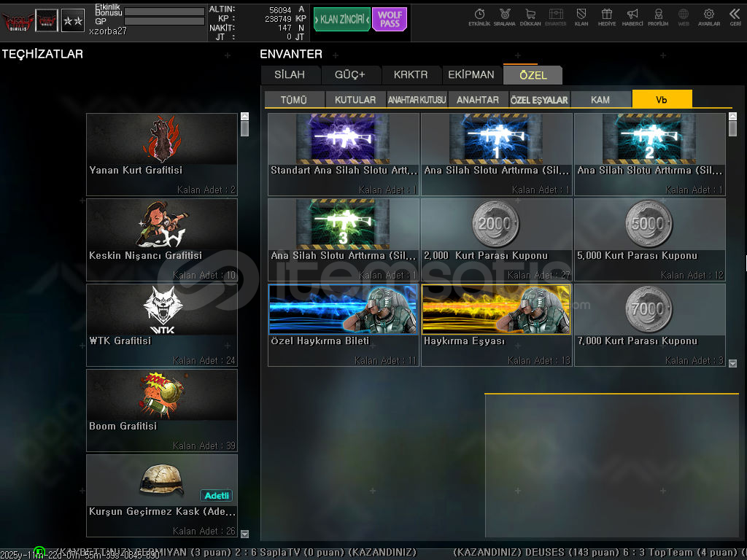Click the KP value 238749
This screenshot has height=560, width=747.
tap(278, 19)
